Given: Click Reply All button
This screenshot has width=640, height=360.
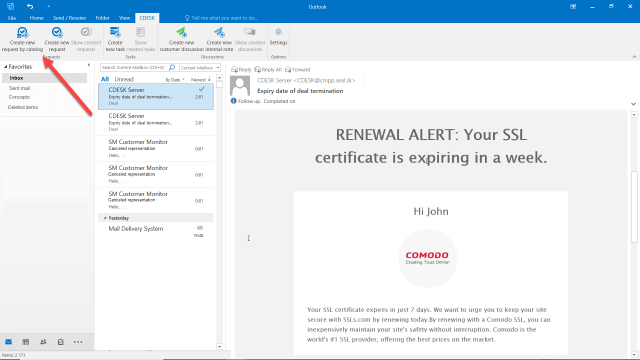Looking at the screenshot, I should click(x=268, y=69).
